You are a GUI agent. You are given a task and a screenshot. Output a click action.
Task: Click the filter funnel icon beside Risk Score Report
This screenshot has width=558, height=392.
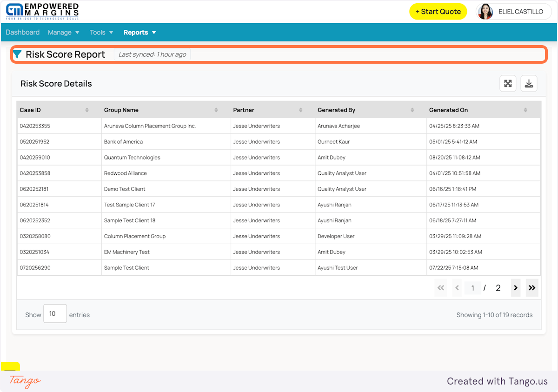click(18, 54)
